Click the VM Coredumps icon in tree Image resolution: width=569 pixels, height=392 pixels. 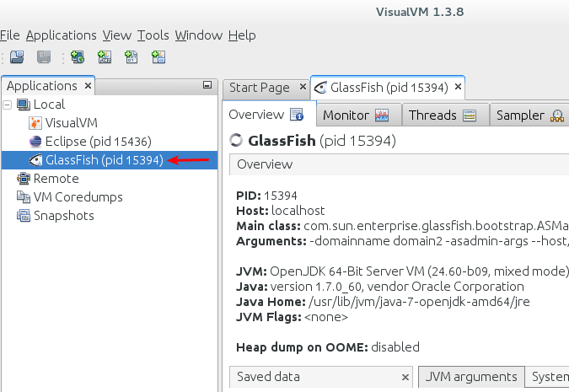pyautogui.click(x=24, y=197)
